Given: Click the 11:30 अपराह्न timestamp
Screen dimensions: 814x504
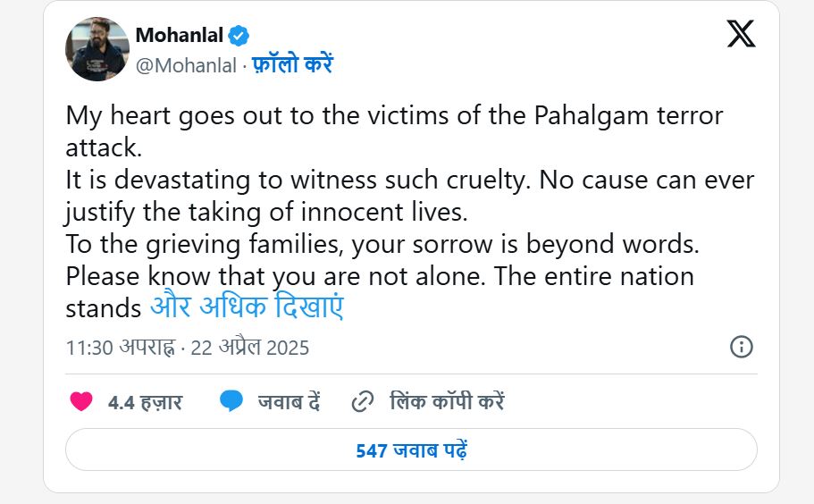Looking at the screenshot, I should click(120, 348).
